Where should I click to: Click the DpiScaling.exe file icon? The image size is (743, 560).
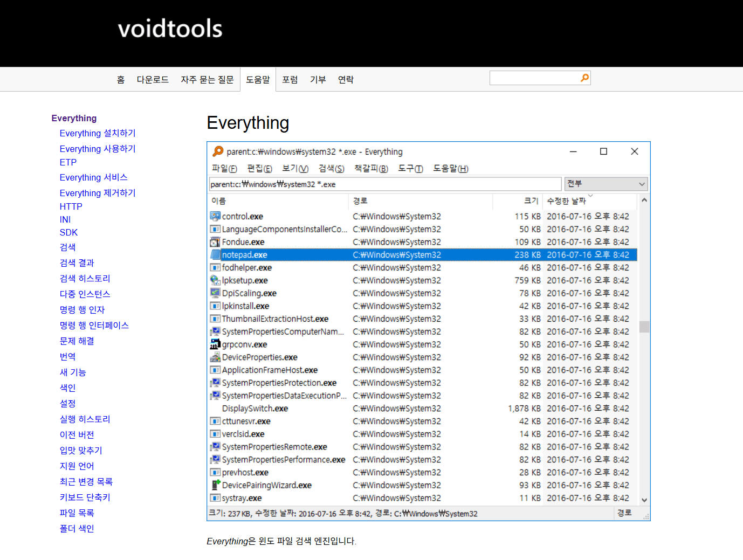(x=215, y=293)
